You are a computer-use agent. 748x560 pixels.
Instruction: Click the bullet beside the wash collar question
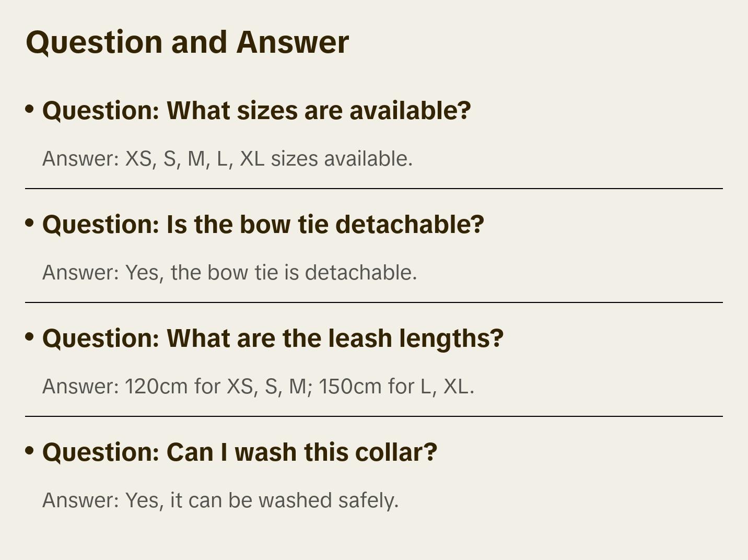click(30, 451)
